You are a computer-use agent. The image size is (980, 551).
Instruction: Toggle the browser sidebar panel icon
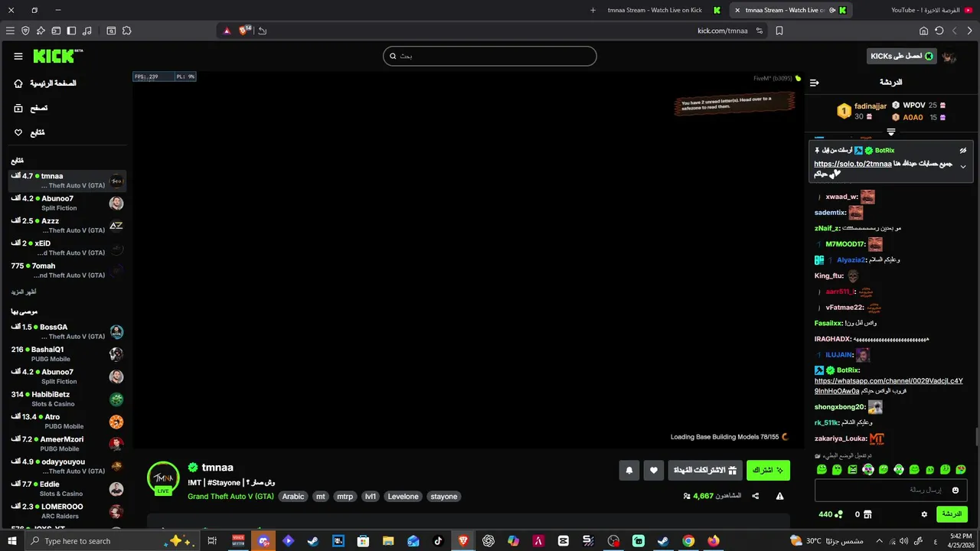[x=71, y=31]
